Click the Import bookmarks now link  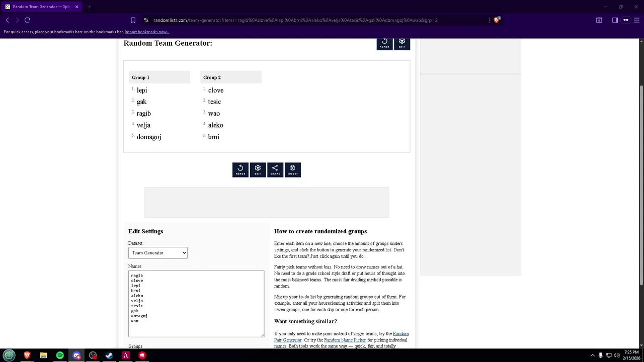tap(147, 32)
